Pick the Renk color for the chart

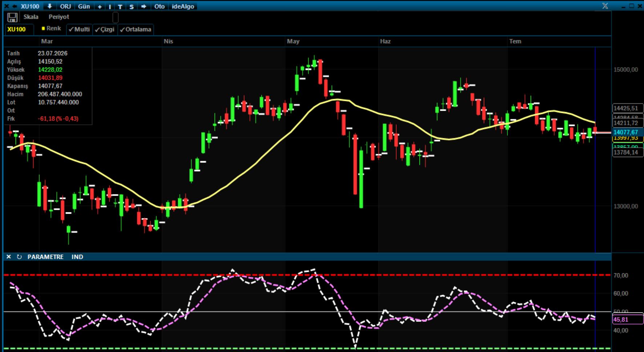[x=51, y=28]
